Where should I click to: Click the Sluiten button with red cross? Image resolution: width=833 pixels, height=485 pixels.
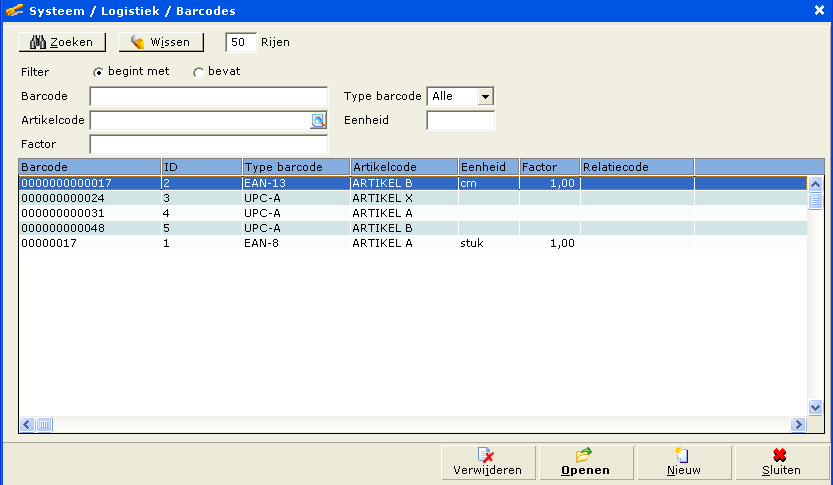click(x=781, y=462)
